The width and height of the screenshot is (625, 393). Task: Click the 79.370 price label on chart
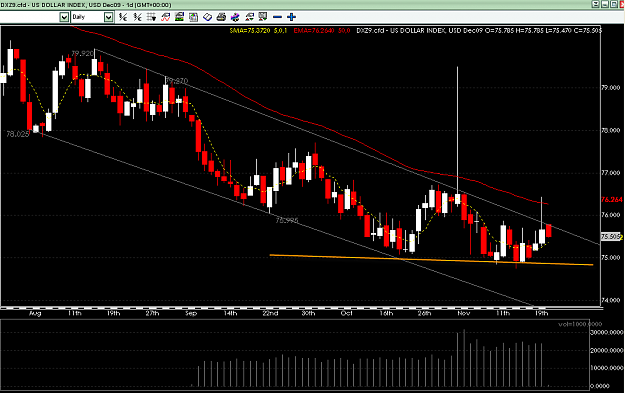(177, 81)
